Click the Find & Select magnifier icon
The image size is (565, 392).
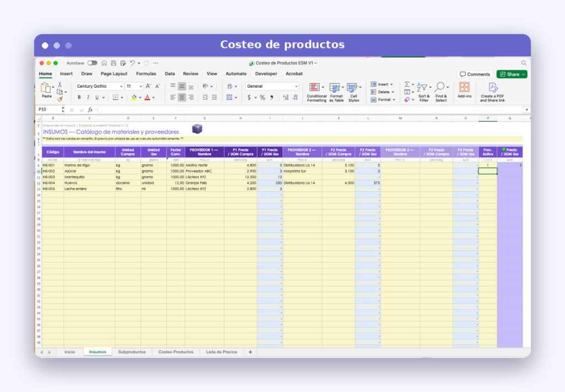point(440,87)
